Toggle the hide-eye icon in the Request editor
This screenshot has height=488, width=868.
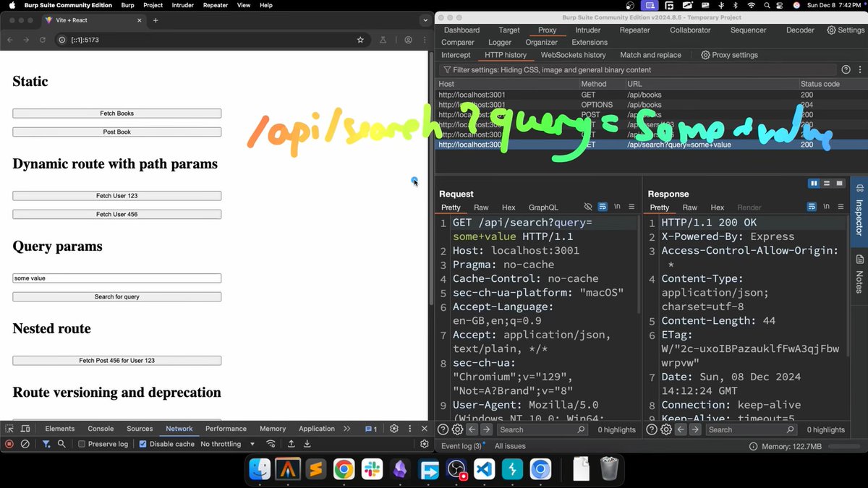[588, 207]
